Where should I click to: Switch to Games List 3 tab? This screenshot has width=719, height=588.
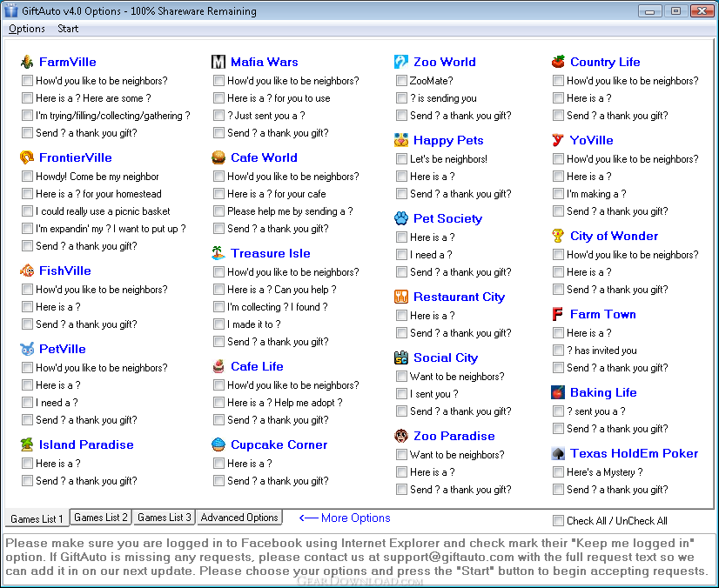pos(165,517)
